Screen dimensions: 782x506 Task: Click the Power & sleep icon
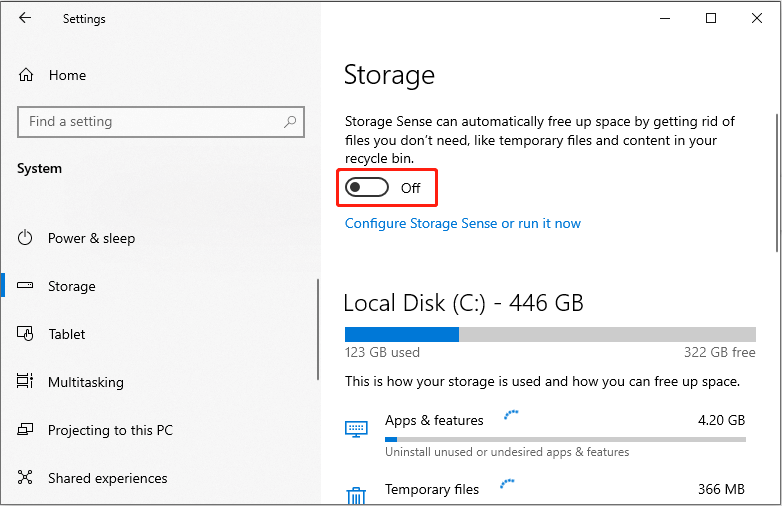pos(26,238)
